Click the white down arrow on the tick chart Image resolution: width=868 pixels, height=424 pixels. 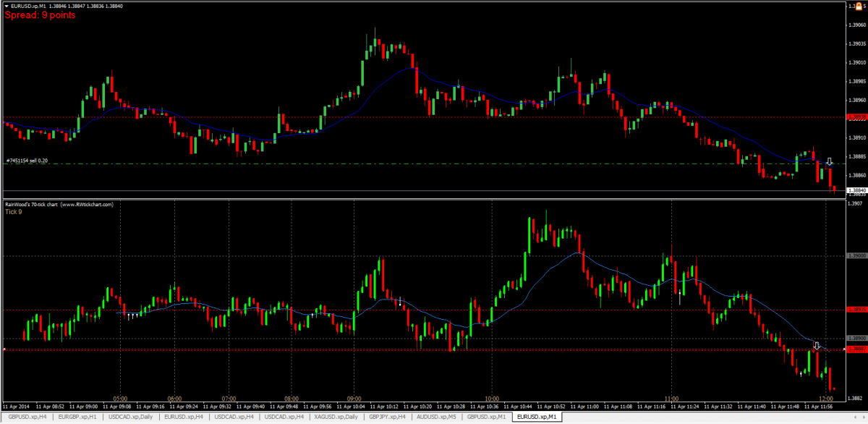pyautogui.click(x=816, y=346)
